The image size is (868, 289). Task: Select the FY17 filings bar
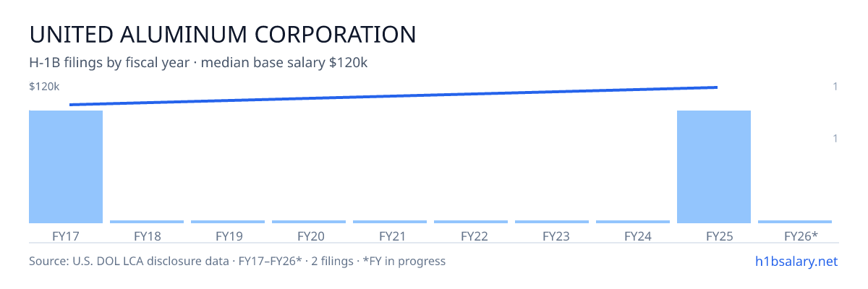click(x=66, y=167)
